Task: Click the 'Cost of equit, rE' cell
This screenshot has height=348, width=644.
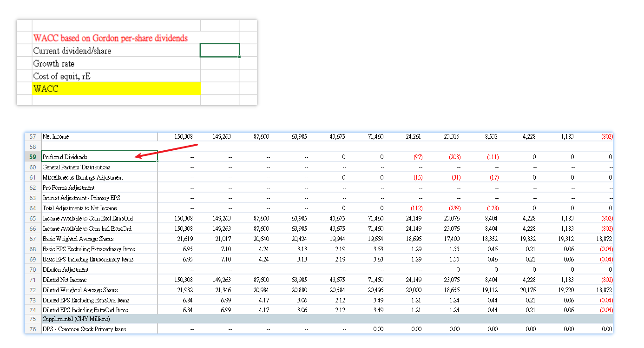Action: coord(116,76)
